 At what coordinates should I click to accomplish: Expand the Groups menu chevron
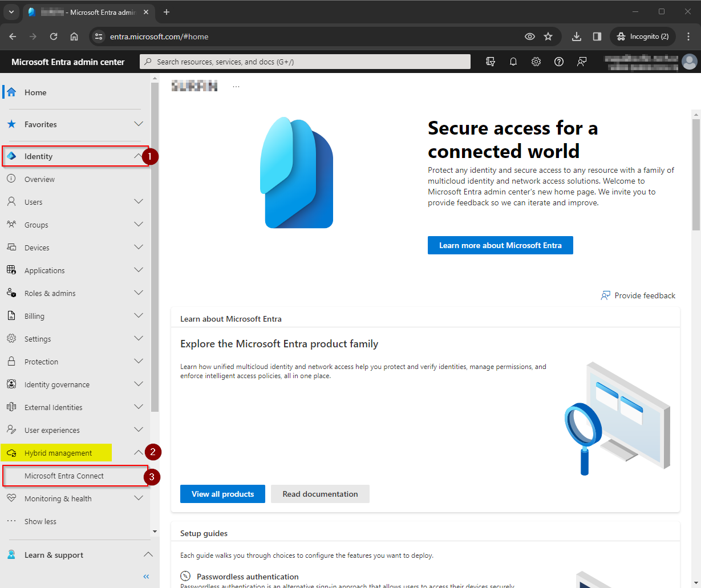139,224
